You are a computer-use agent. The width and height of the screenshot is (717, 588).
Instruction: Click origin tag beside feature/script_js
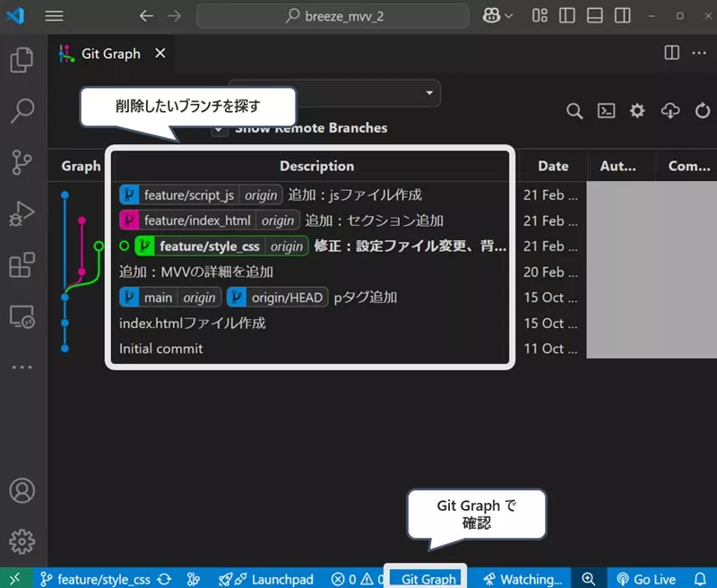261,195
